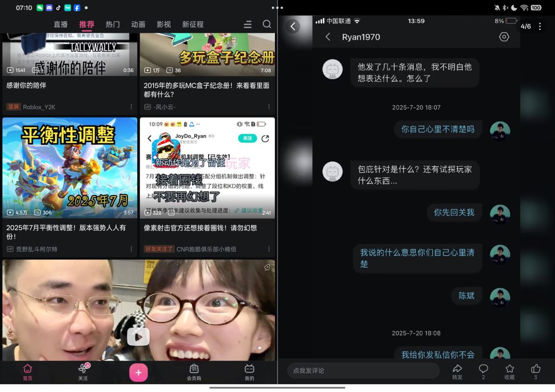This screenshot has width=555, height=392.
Task: Open the 影视 tab
Action: tap(163, 25)
